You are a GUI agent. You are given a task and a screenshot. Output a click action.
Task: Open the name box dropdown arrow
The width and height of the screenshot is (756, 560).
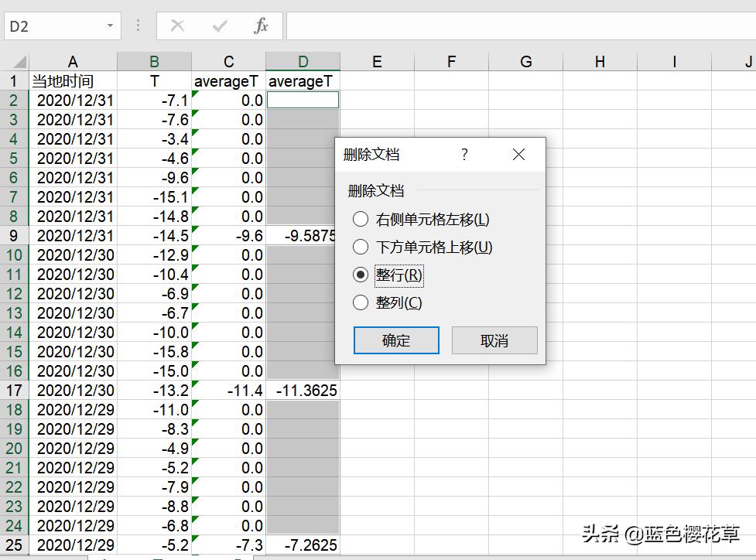[111, 26]
